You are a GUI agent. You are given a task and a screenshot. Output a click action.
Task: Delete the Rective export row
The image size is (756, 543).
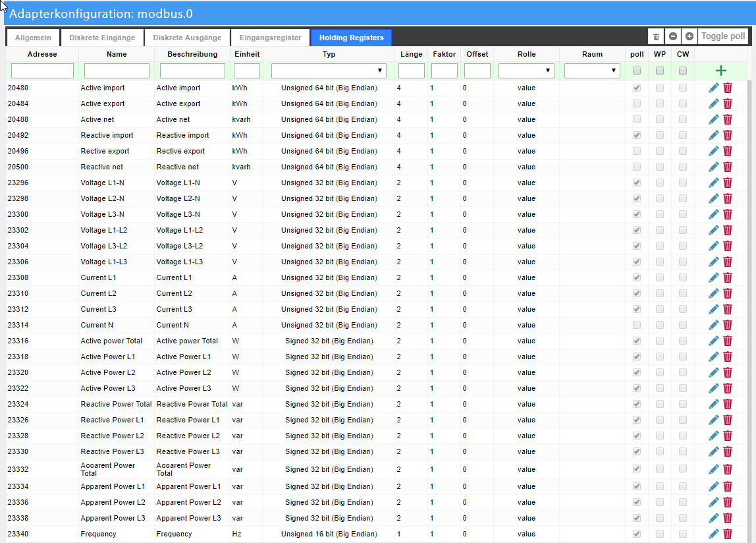tap(728, 151)
